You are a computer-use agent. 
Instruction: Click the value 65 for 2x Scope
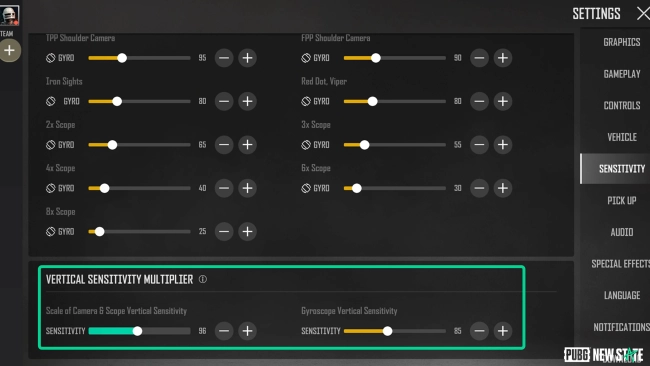tap(202, 145)
